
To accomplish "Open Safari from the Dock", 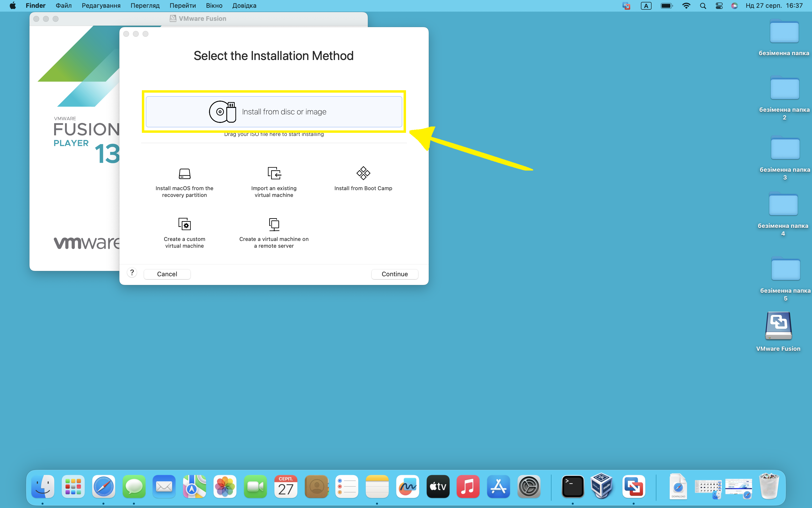I will (103, 486).
